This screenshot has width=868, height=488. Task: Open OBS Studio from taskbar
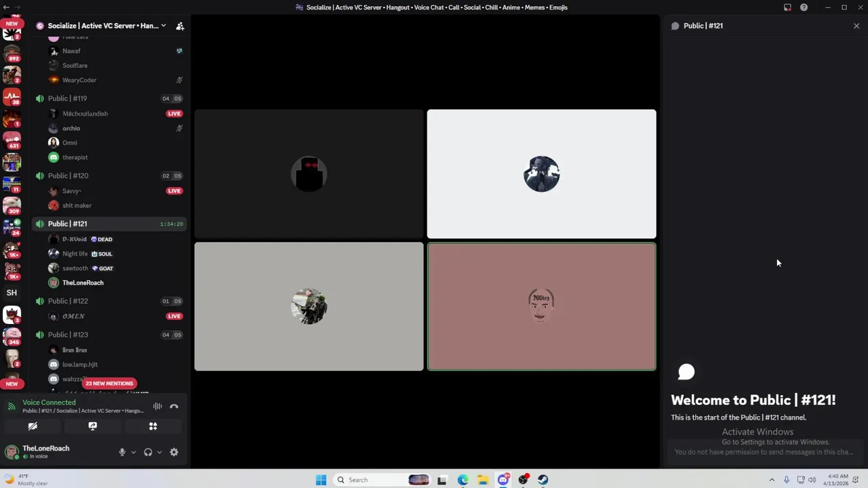pos(523,480)
